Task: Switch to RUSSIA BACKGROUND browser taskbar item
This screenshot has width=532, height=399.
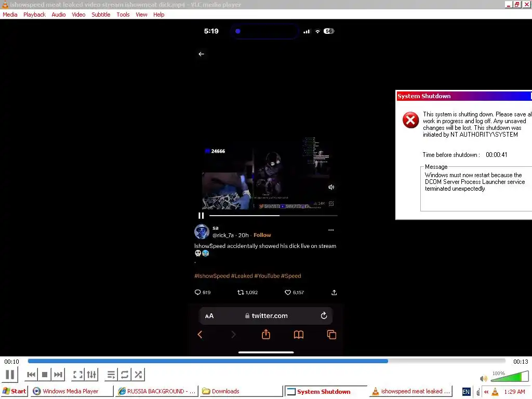Action: click(x=156, y=391)
